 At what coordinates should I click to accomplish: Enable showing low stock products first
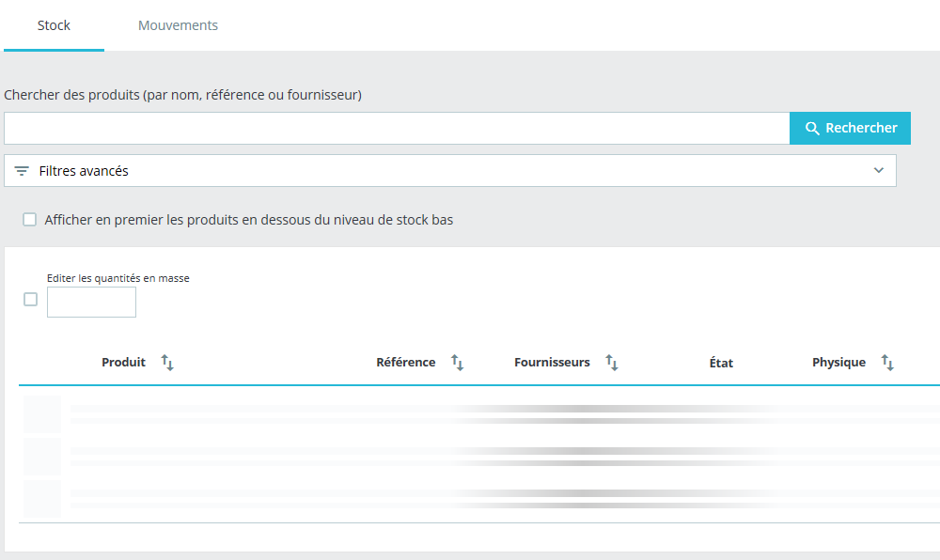point(29,220)
